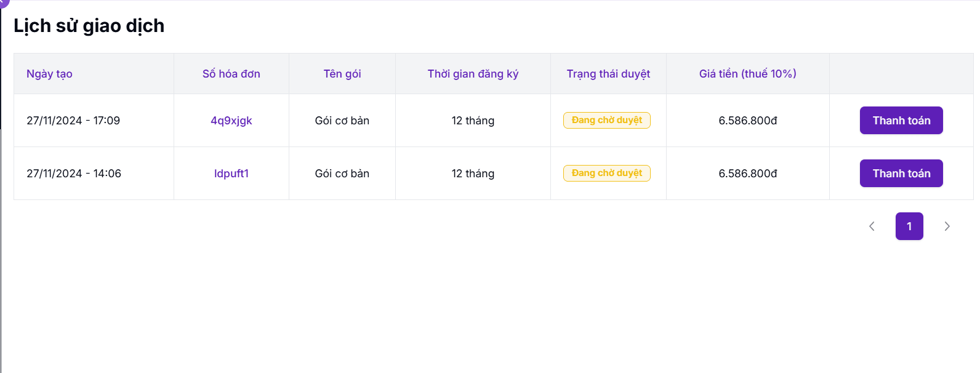Open invoice link 4q9xjgk

(231, 121)
